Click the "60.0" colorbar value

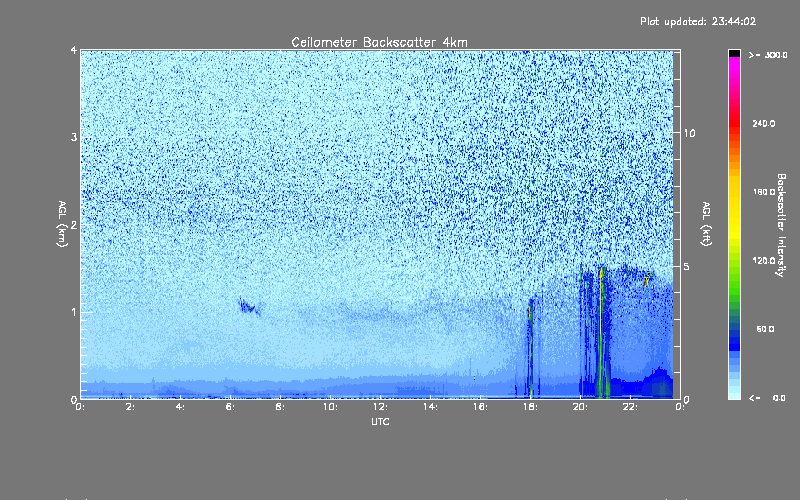(x=765, y=329)
